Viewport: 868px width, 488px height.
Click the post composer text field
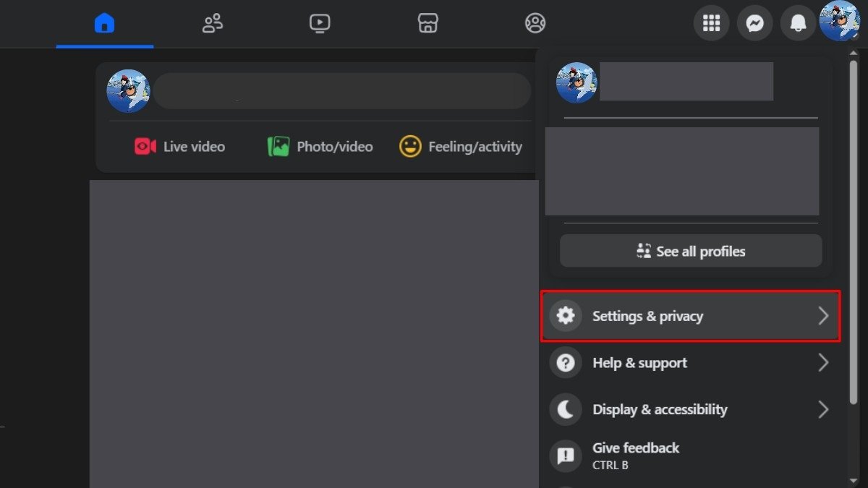tap(342, 91)
